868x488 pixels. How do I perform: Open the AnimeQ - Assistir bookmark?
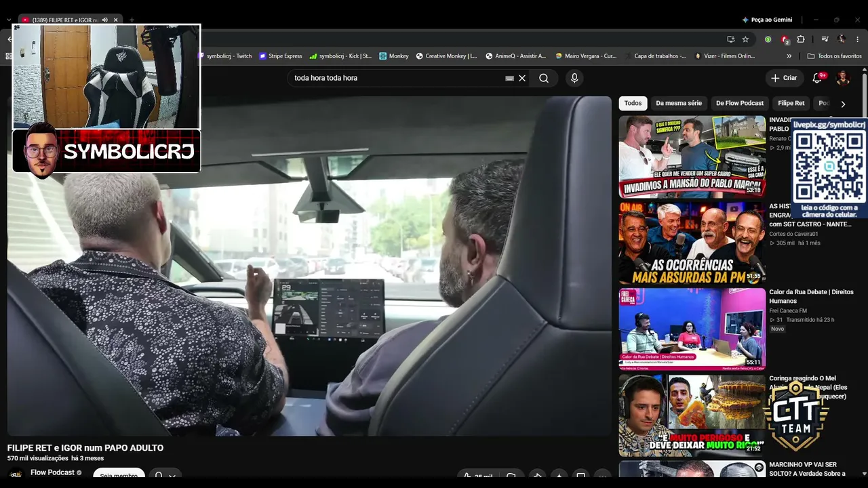[x=516, y=56]
